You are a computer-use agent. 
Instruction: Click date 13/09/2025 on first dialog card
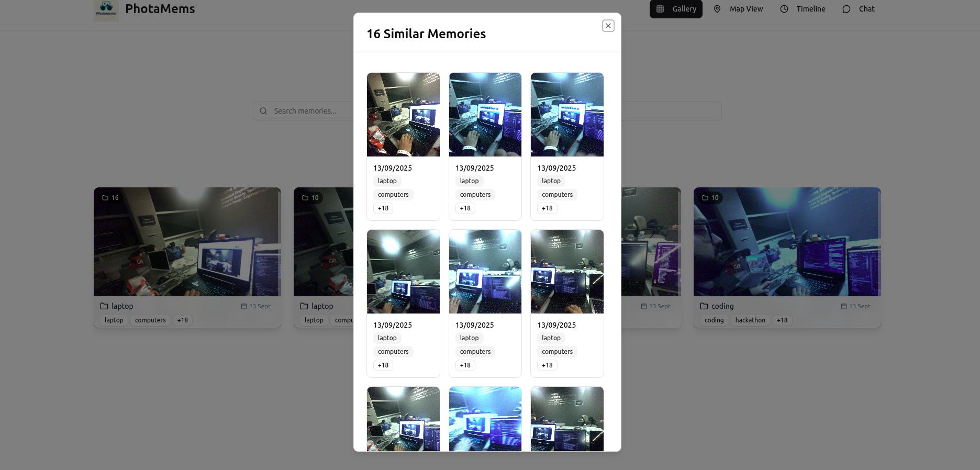pos(393,168)
